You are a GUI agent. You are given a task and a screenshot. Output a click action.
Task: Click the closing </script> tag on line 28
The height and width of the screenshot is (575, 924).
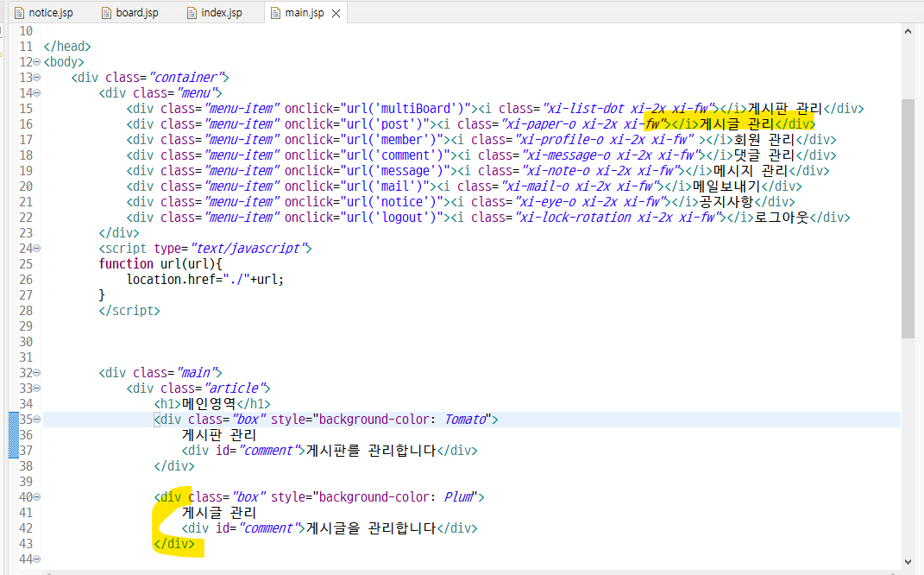[129, 311]
